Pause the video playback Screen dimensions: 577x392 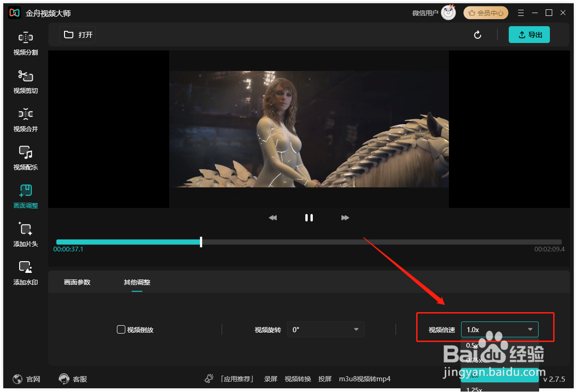309,218
